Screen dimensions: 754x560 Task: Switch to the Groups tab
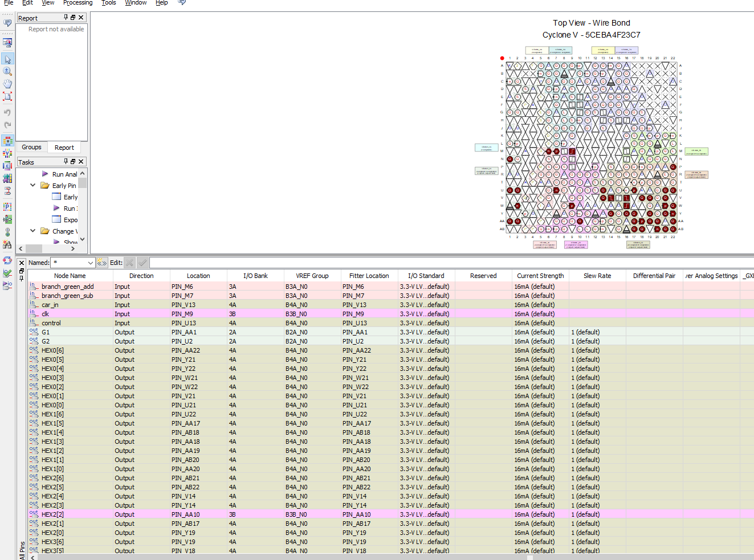tap(31, 147)
